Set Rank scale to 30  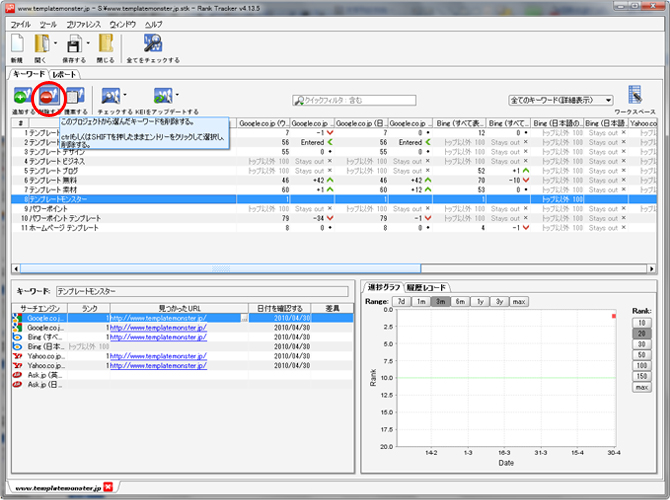pos(641,344)
